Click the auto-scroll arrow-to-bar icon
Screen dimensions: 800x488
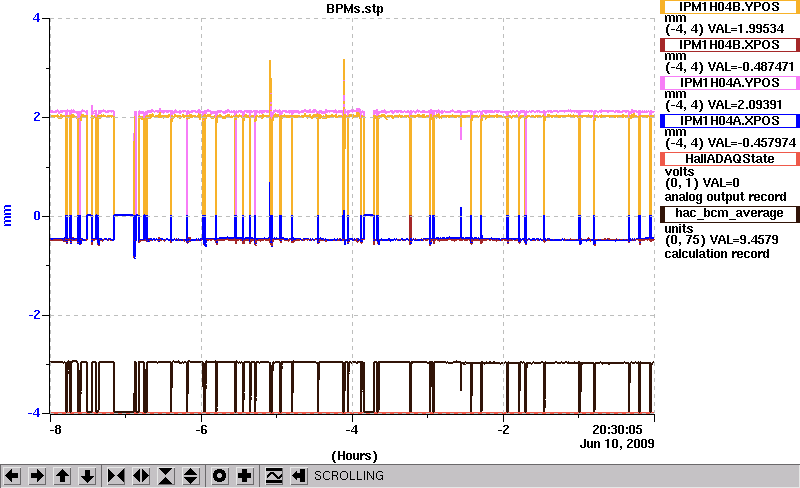(x=299, y=476)
